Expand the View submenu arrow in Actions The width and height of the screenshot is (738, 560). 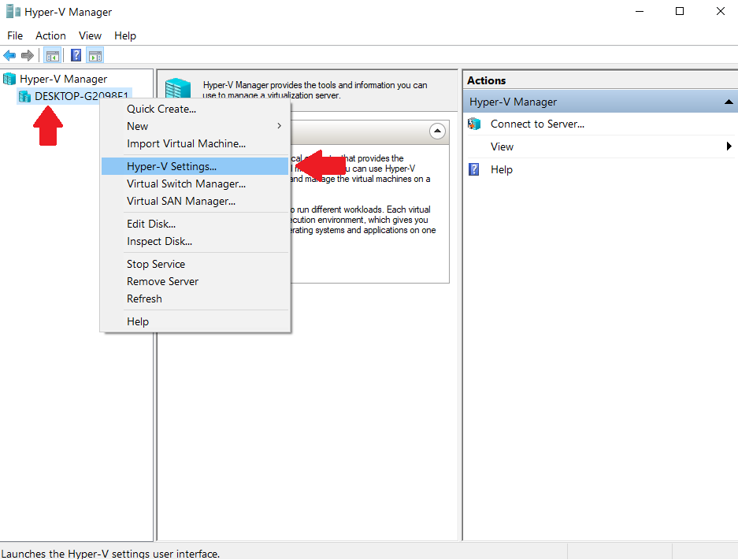tap(729, 146)
